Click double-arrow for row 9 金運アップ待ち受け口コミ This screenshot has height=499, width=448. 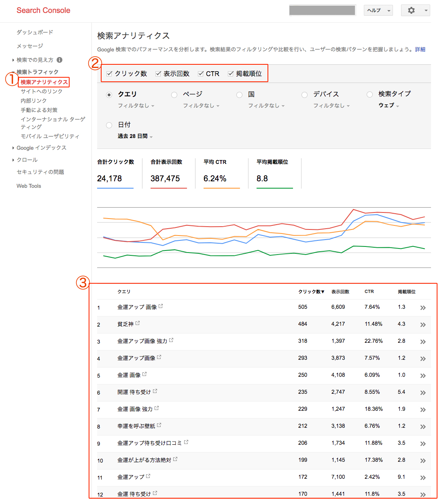click(423, 444)
